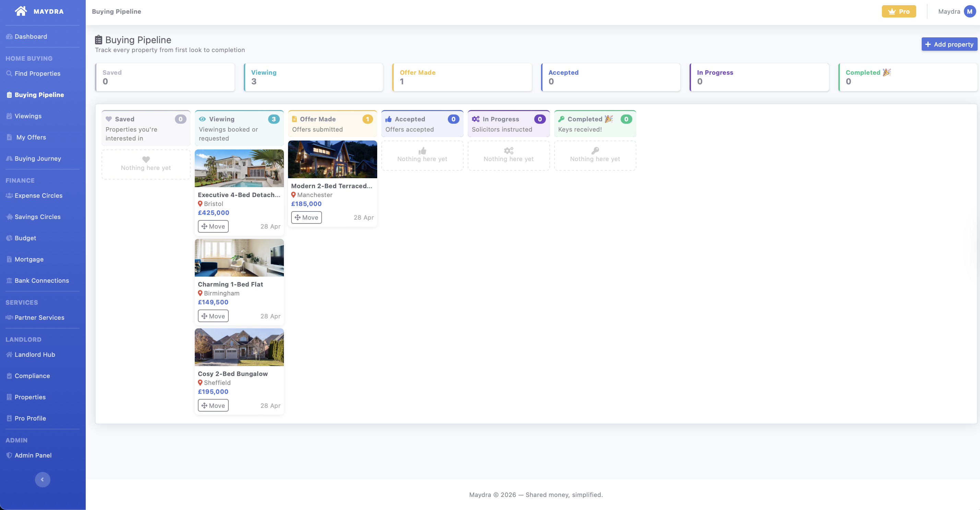Click the Bristol location text

coord(213,204)
